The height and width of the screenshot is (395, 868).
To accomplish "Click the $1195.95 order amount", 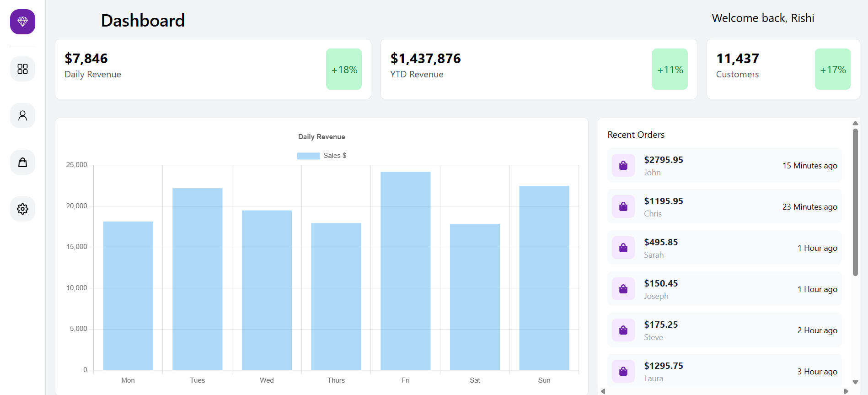I will 664,201.
